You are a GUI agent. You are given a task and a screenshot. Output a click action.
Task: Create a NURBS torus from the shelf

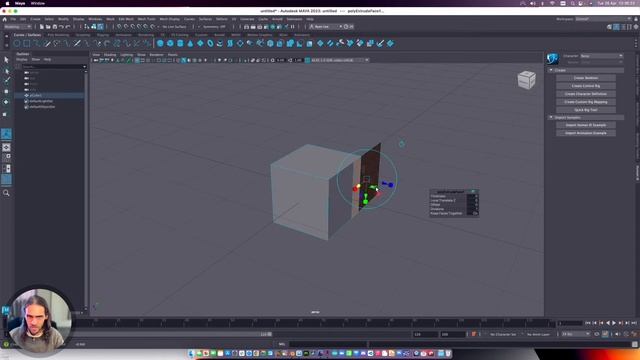coord(210,43)
